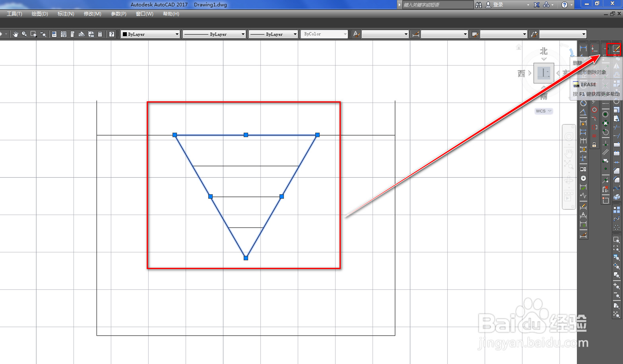Select the Dimension Edit tool

tap(583, 206)
